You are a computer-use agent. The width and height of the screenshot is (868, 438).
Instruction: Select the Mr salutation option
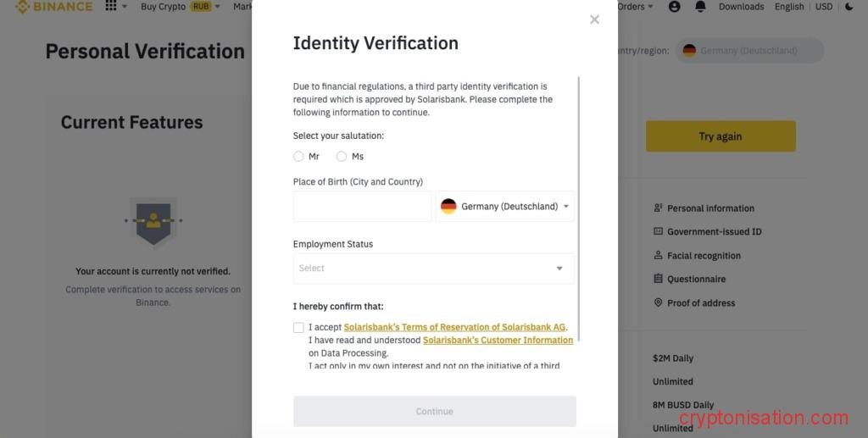pos(298,157)
